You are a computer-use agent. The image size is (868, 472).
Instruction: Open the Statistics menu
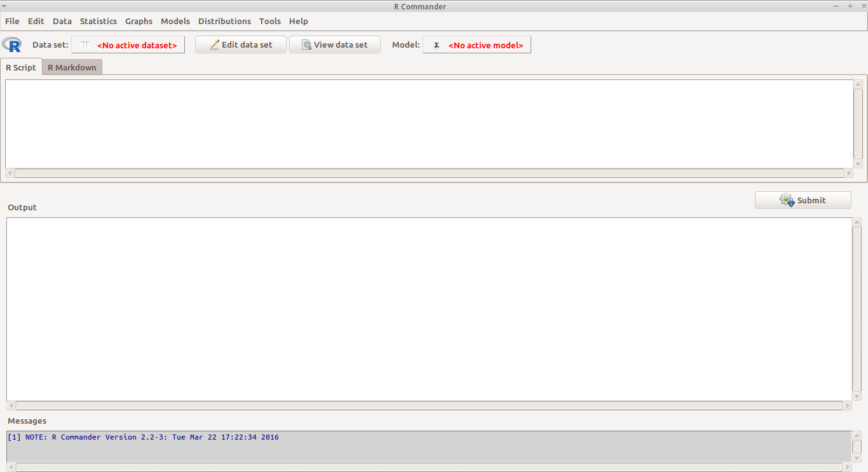point(98,21)
